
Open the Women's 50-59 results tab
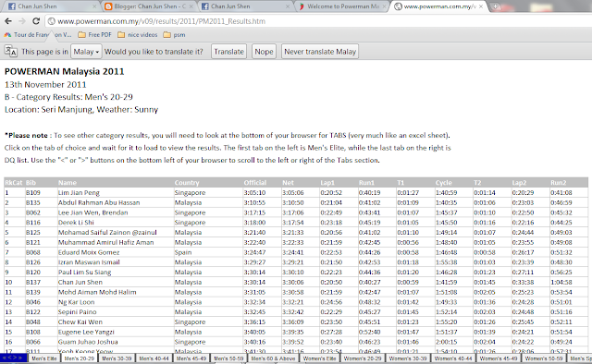point(544,358)
